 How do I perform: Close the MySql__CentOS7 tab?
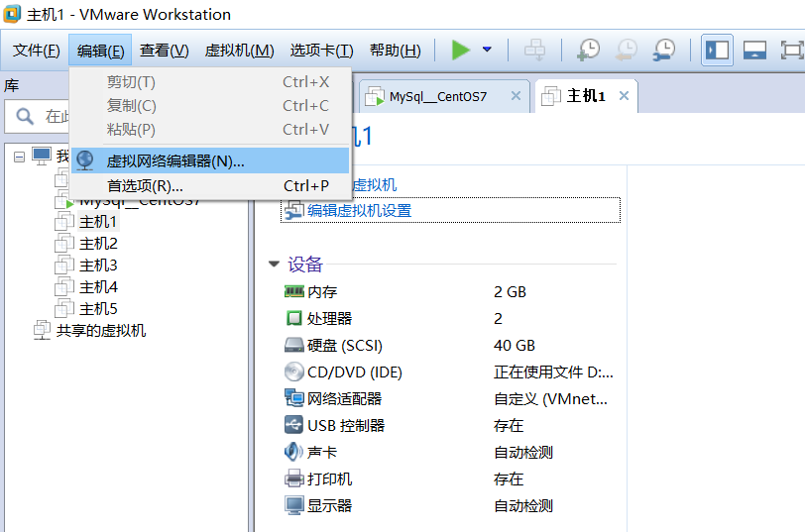point(516,96)
